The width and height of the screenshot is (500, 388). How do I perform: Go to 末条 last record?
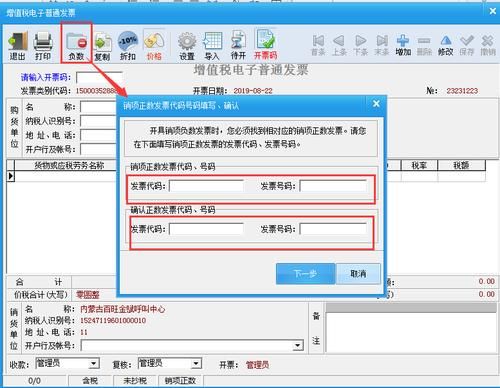point(382,45)
